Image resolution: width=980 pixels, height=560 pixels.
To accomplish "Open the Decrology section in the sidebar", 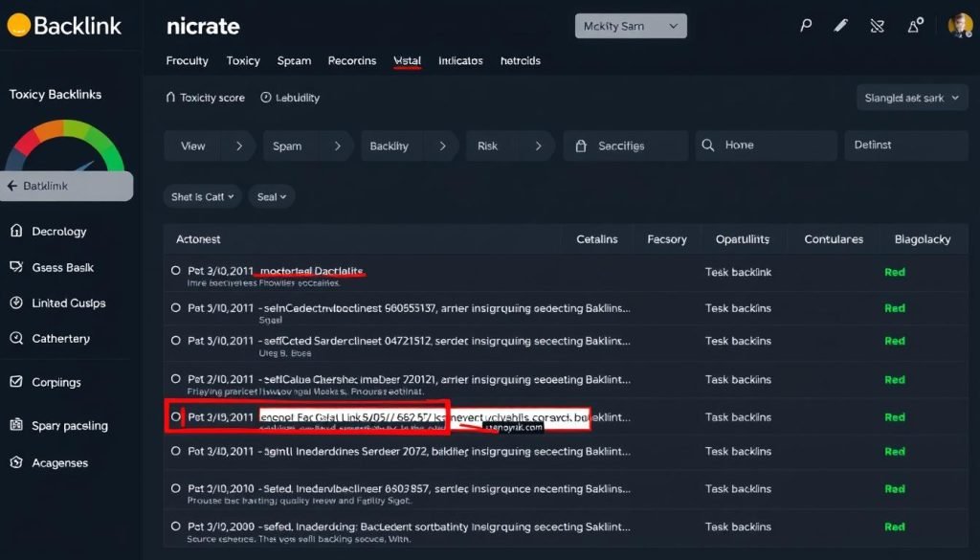I will pyautogui.click(x=58, y=231).
